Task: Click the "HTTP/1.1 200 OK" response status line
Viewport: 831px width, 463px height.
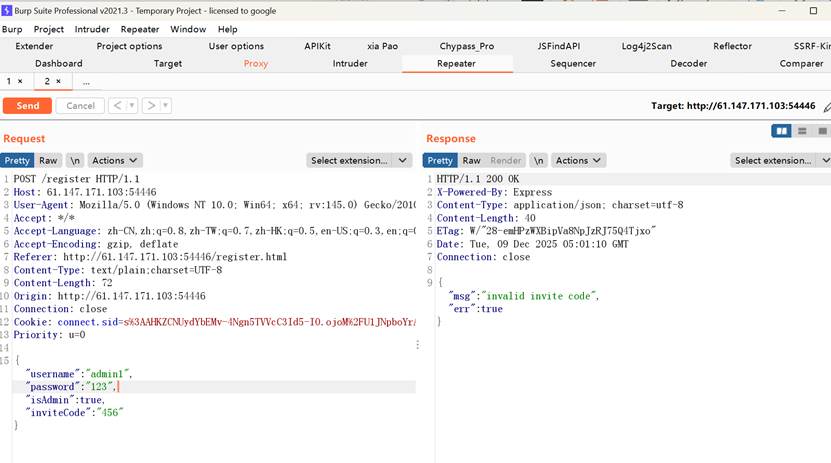Action: 478,179
